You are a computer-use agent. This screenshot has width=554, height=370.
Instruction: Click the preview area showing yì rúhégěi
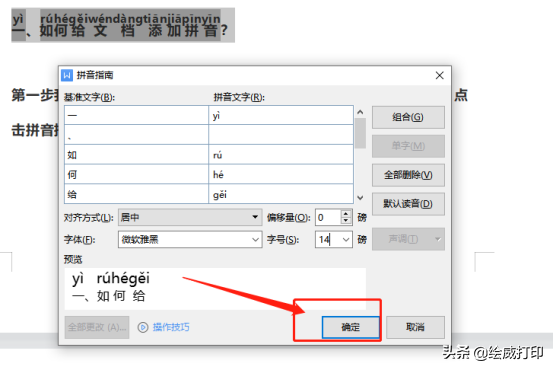[215, 288]
